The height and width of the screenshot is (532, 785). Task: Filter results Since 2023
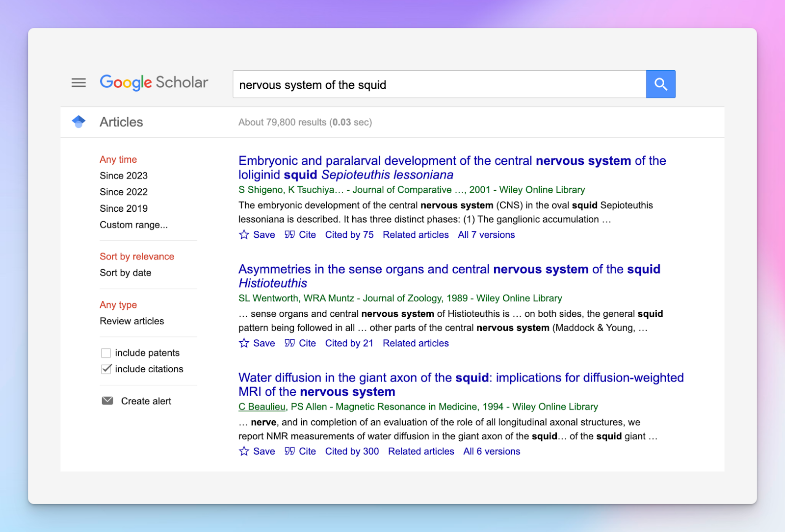click(124, 176)
